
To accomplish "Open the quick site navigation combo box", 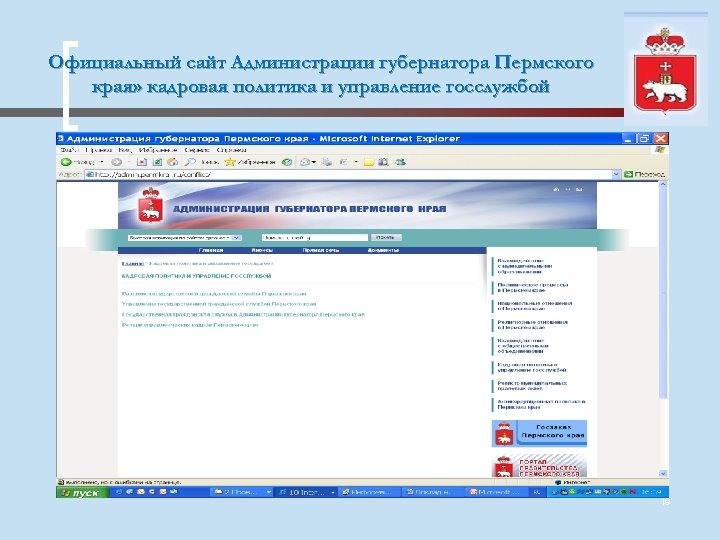I will (x=185, y=238).
